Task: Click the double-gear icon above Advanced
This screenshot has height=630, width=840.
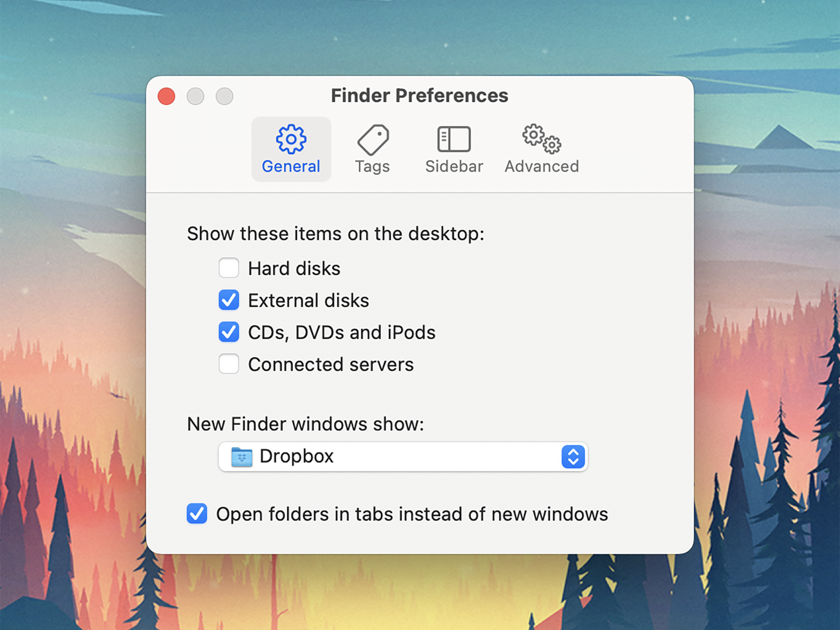Action: click(541, 139)
